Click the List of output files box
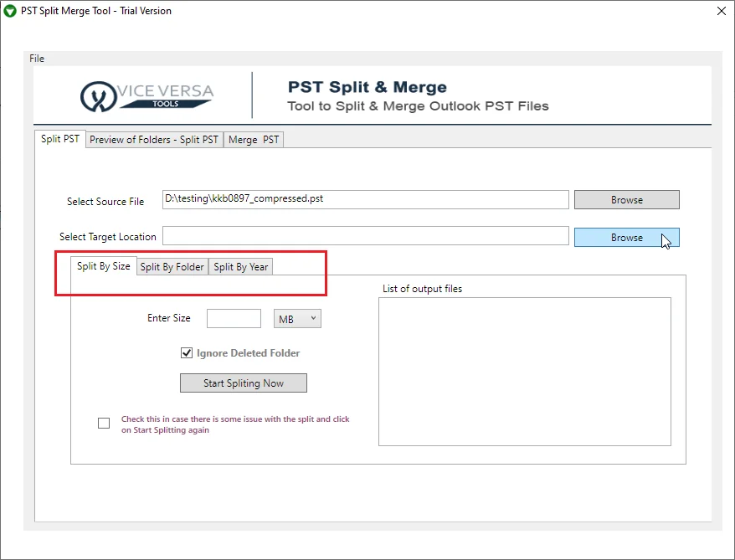 pos(525,372)
